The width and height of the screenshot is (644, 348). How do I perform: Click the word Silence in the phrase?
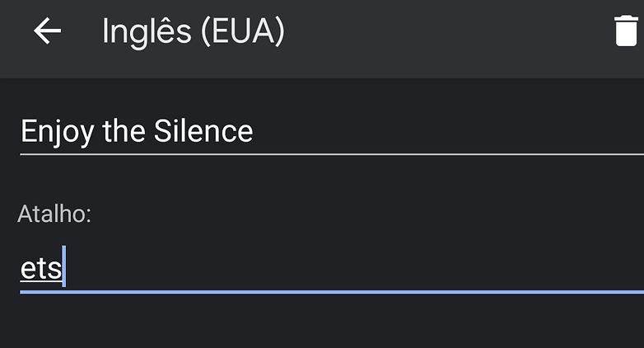tap(203, 131)
